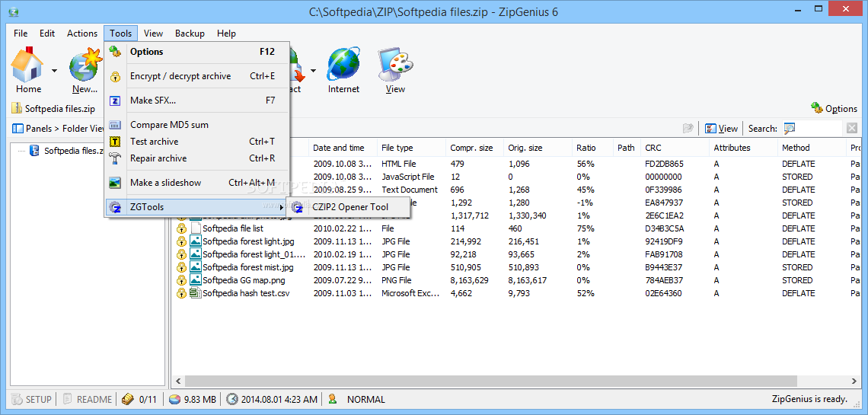The image size is (868, 415).
Task: Choose Test archive menu entry
Action: (197, 141)
